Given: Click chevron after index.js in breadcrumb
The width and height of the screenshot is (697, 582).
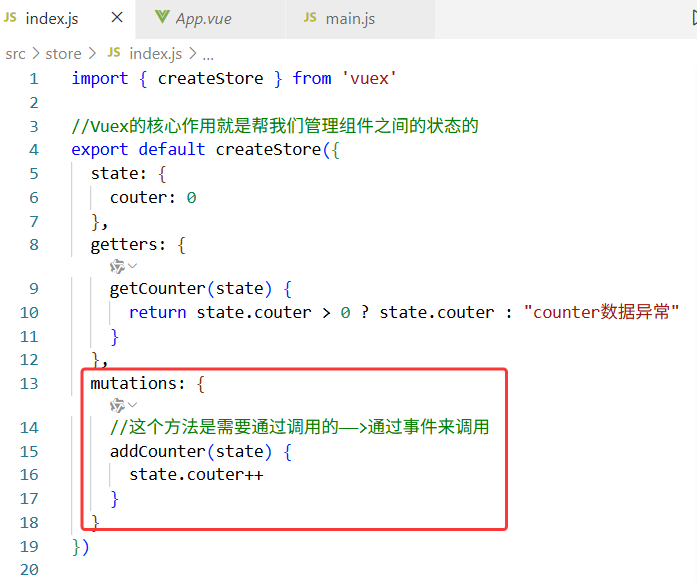Looking at the screenshot, I should click(x=192, y=54).
